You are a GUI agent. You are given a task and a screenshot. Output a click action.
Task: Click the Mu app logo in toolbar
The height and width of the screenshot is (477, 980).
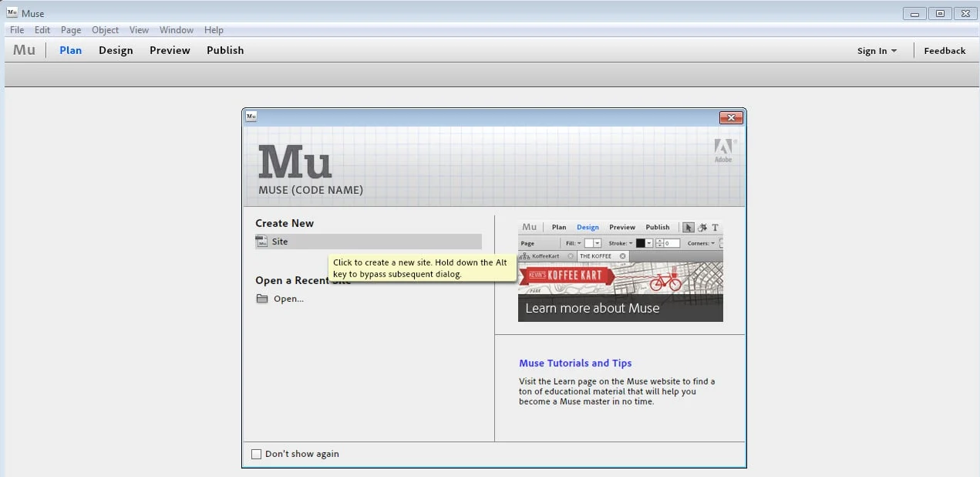pos(25,50)
